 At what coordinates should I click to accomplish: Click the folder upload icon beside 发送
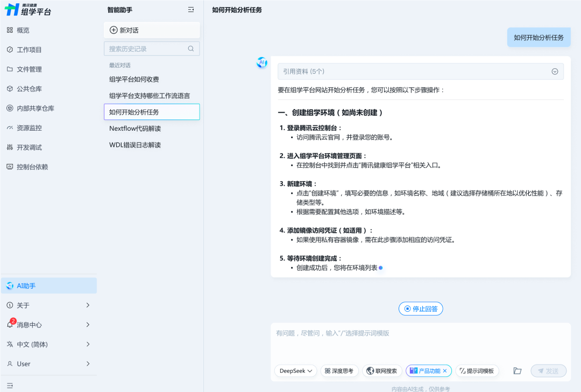click(x=517, y=370)
